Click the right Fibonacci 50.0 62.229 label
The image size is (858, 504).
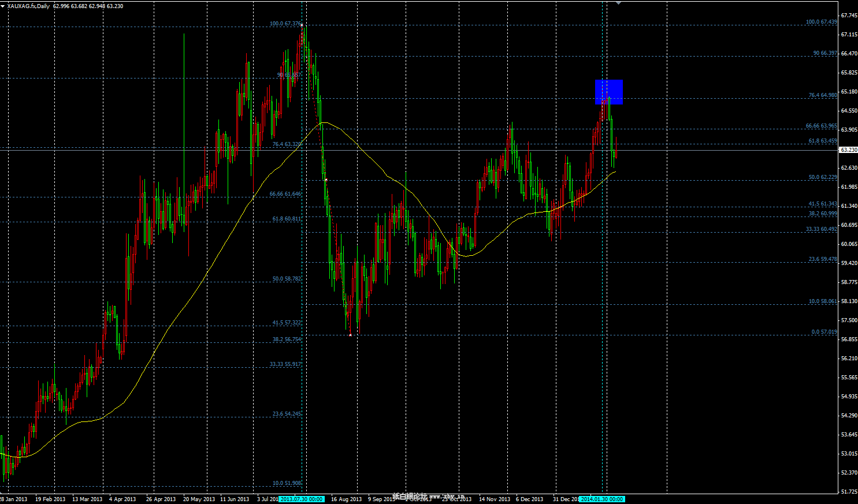coord(822,177)
